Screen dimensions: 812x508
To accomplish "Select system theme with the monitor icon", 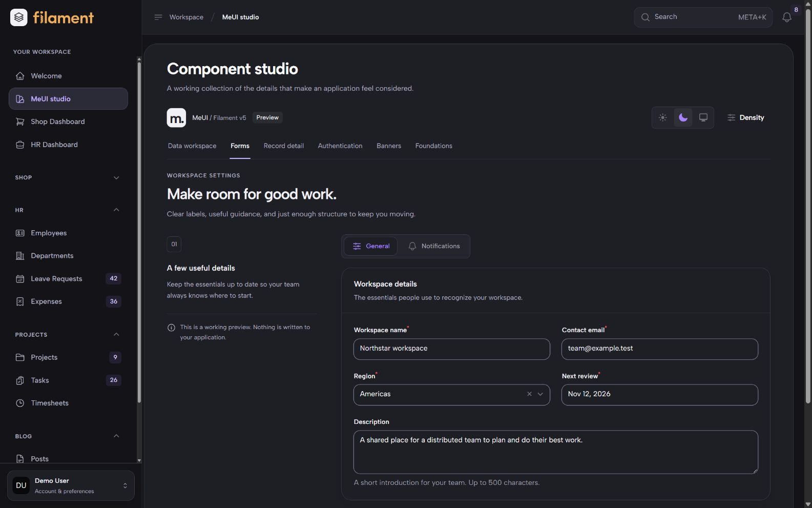I will [703, 117].
